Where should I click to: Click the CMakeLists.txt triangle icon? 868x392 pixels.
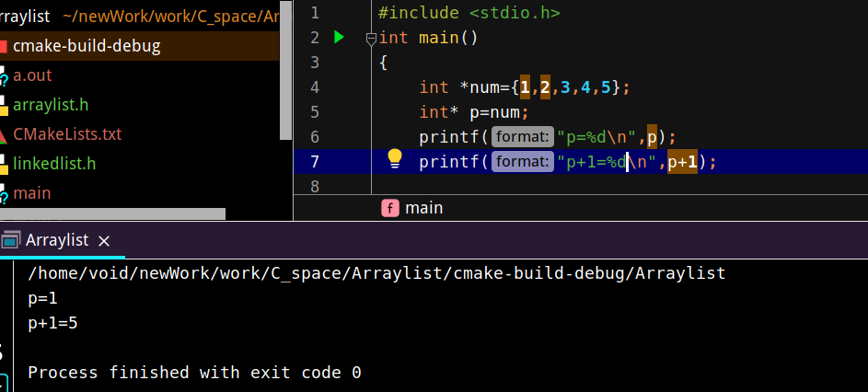click(4, 135)
